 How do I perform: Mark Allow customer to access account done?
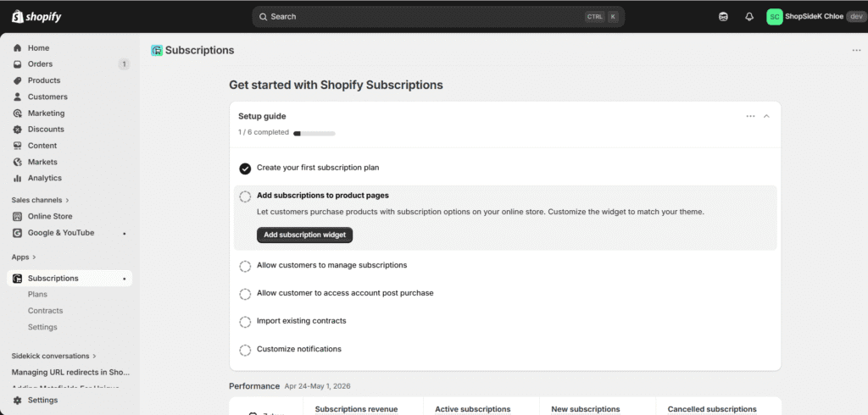click(245, 294)
